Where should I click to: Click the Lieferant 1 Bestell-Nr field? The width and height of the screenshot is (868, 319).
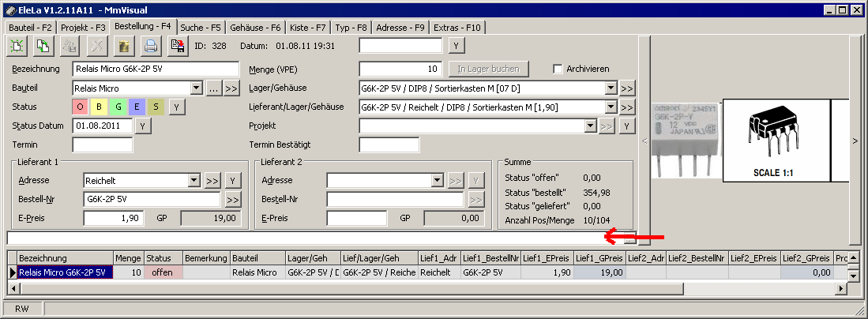tap(152, 199)
